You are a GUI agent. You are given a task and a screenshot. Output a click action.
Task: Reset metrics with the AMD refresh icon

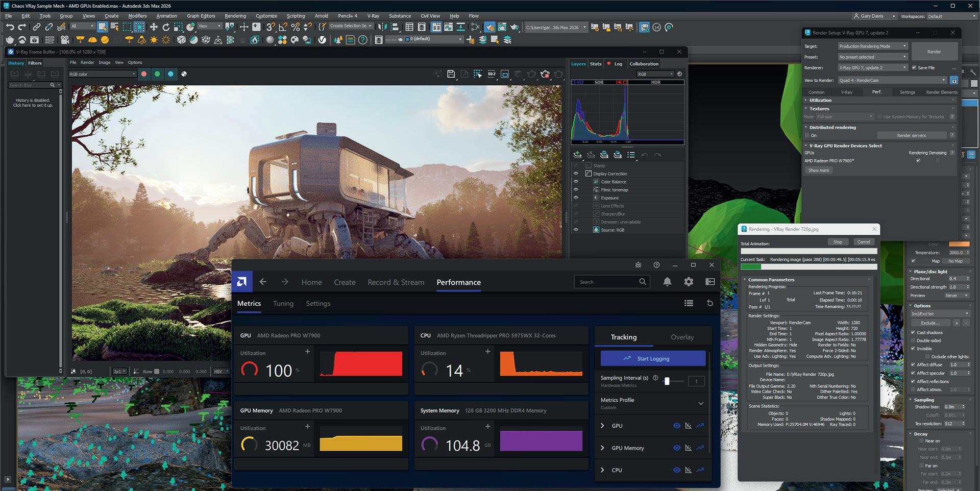[x=709, y=303]
